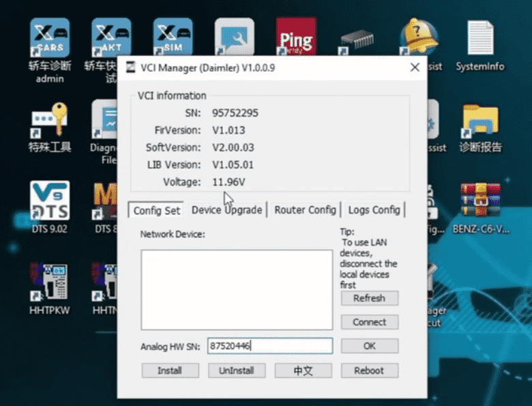The height and width of the screenshot is (406, 532).
Task: Click the Reboot button
Action: pyautogui.click(x=369, y=371)
